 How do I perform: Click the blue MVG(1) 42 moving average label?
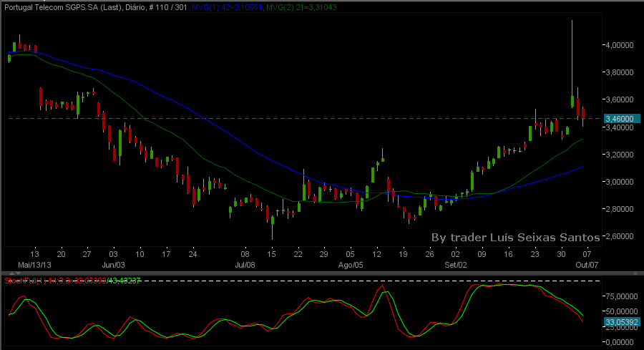pyautogui.click(x=227, y=7)
